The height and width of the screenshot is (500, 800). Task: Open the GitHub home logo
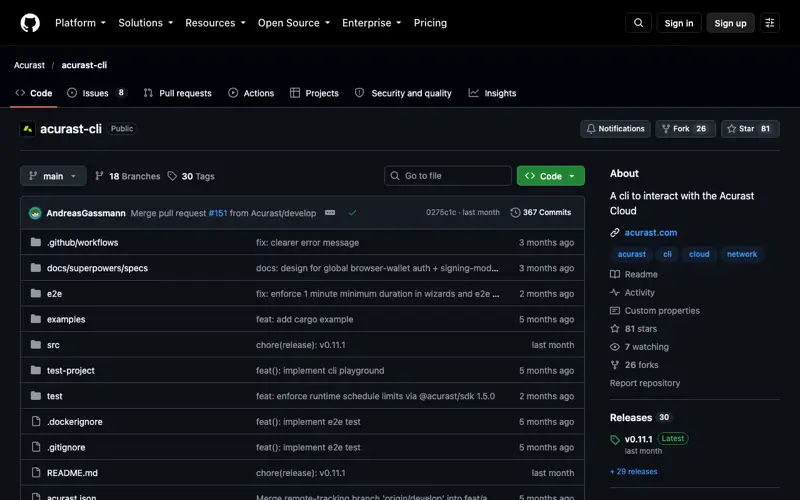pos(30,23)
